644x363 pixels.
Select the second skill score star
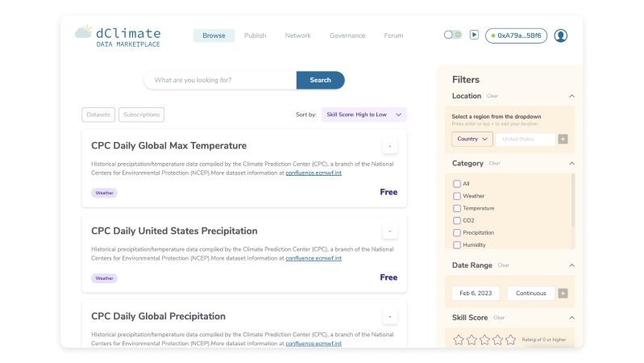click(472, 340)
